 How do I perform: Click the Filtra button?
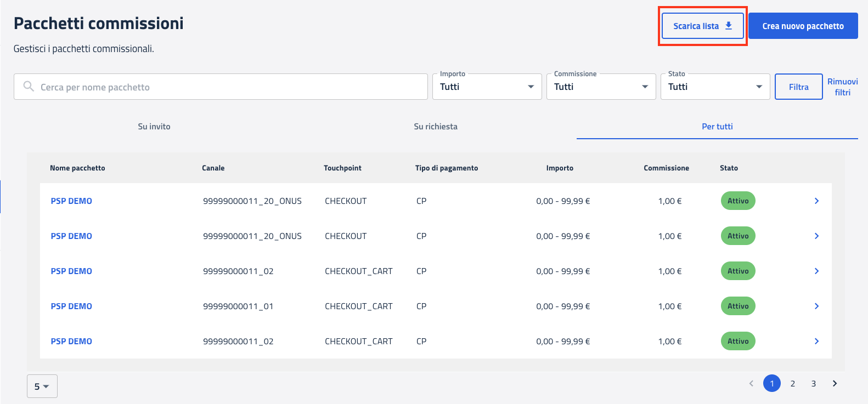pyautogui.click(x=798, y=87)
